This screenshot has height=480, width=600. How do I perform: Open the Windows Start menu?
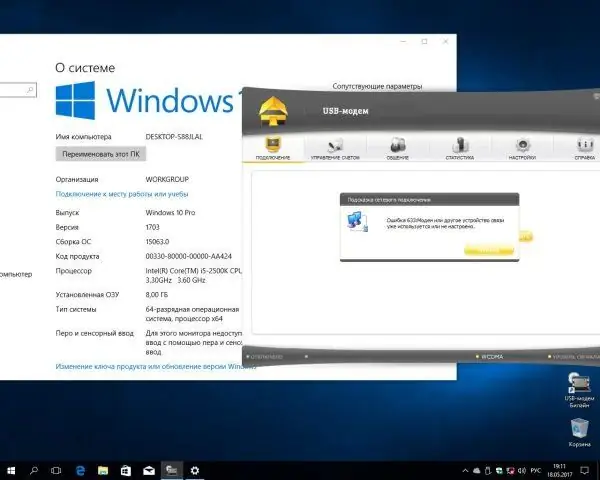pyautogui.click(x=11, y=470)
